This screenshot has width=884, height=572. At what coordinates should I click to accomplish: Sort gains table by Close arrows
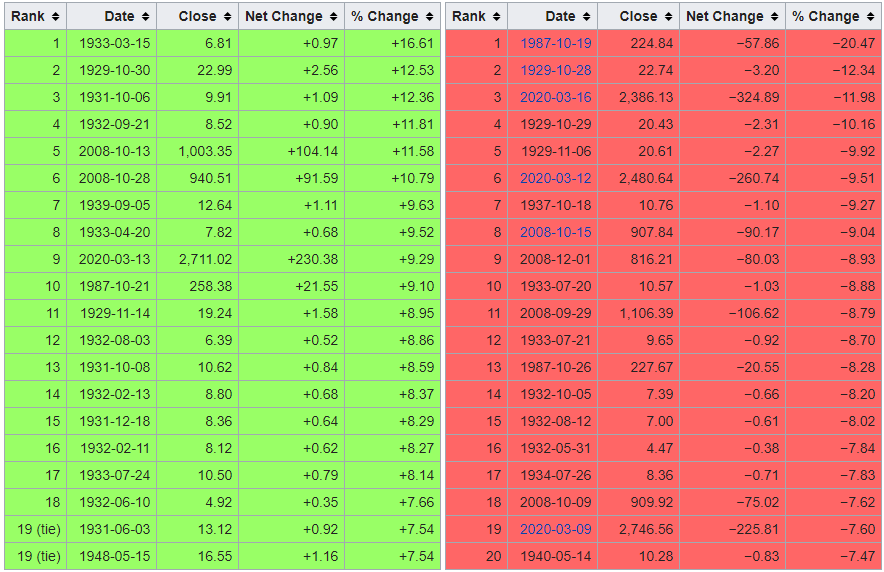click(x=227, y=17)
